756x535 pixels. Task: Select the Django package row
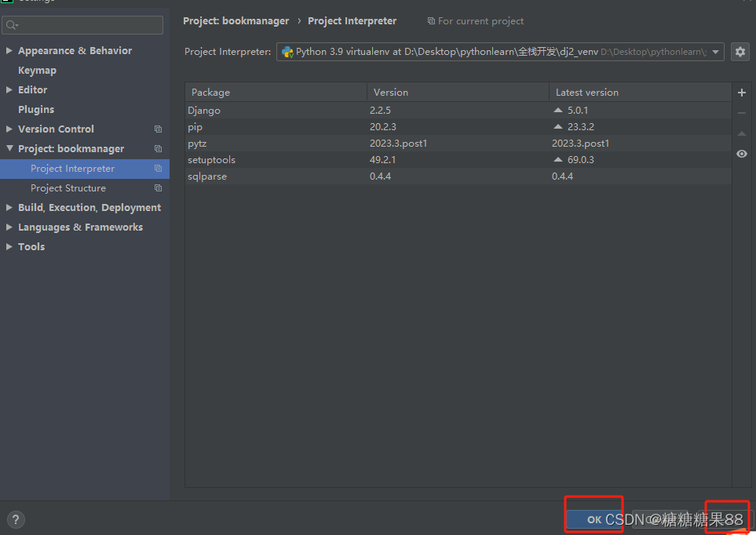pos(458,111)
